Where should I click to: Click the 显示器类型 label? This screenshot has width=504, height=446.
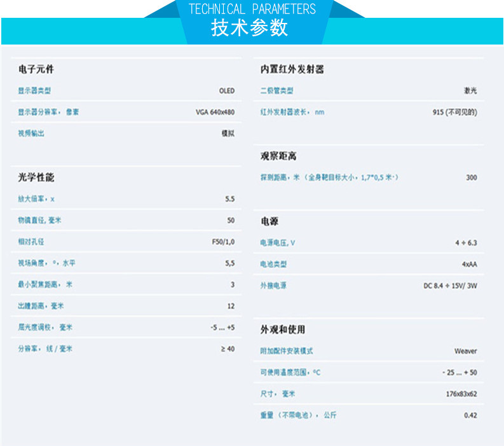pyautogui.click(x=34, y=91)
